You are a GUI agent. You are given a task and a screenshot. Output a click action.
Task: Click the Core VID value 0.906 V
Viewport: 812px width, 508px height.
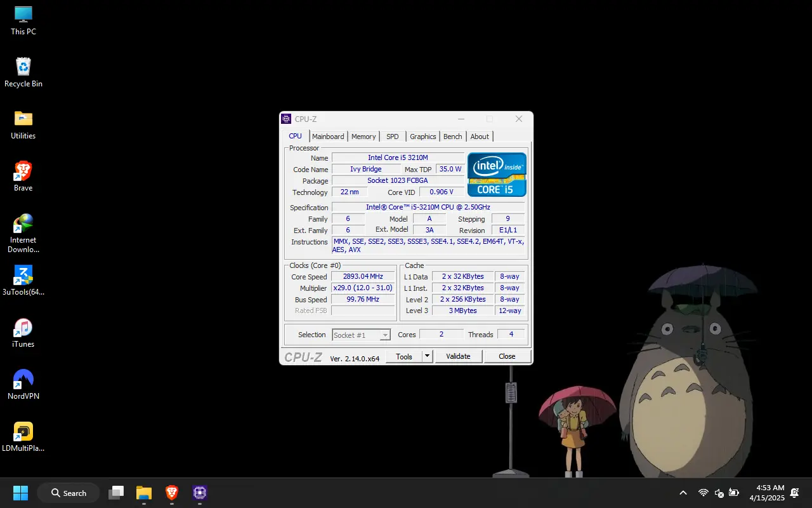pos(442,192)
